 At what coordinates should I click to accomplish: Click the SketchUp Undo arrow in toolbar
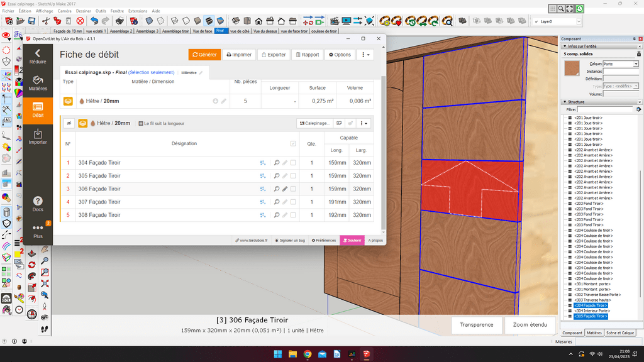[94, 21]
